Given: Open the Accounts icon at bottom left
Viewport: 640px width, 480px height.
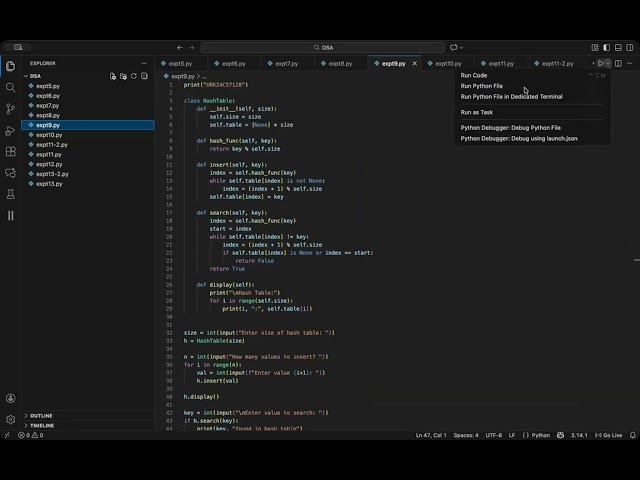Looking at the screenshot, I should (x=11, y=398).
